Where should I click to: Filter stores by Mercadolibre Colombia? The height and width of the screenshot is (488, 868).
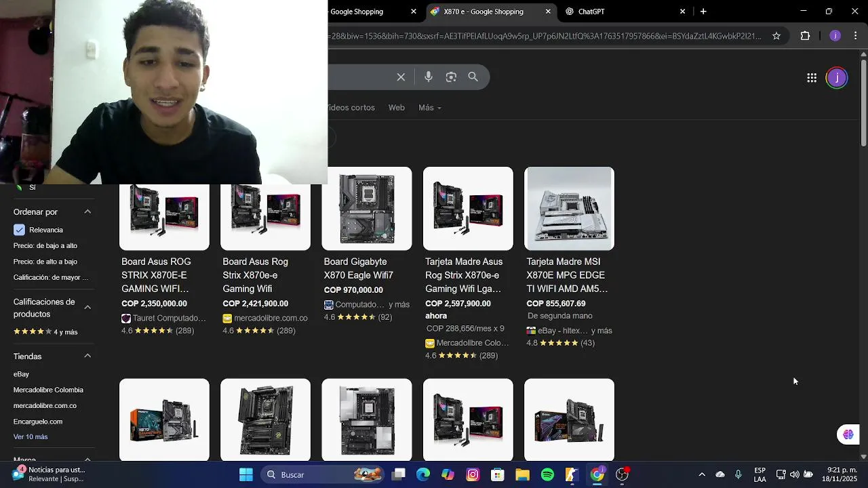tap(48, 390)
